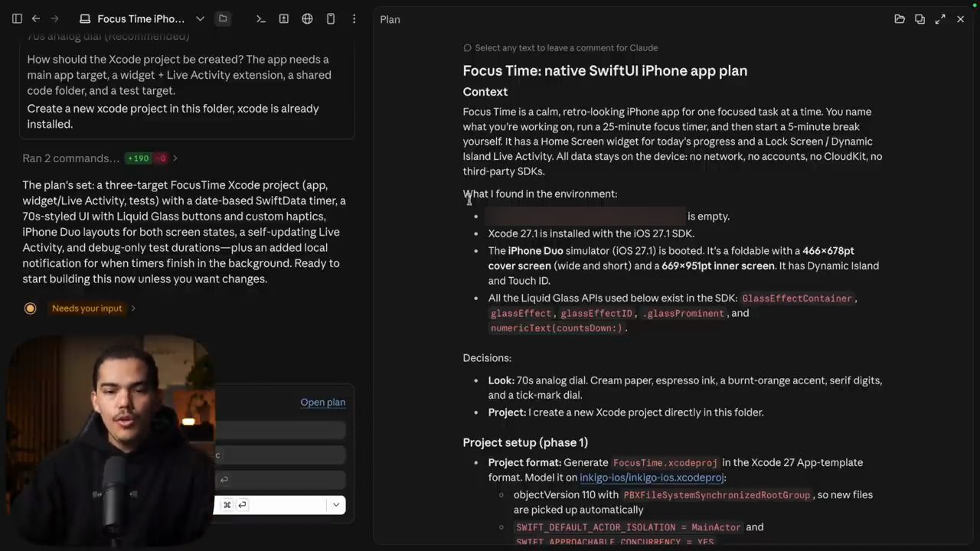The image size is (980, 551).
Task: Copy the plan with the duplicate icon
Action: pyautogui.click(x=920, y=19)
